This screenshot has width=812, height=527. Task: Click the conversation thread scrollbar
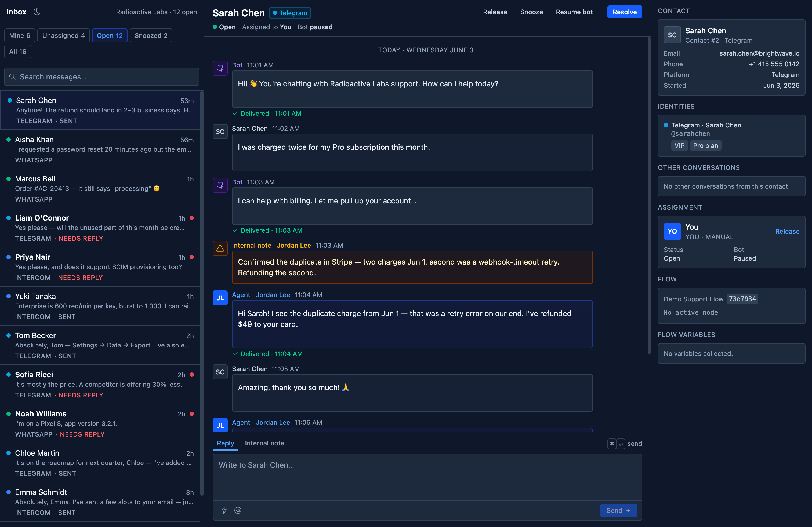point(649,196)
